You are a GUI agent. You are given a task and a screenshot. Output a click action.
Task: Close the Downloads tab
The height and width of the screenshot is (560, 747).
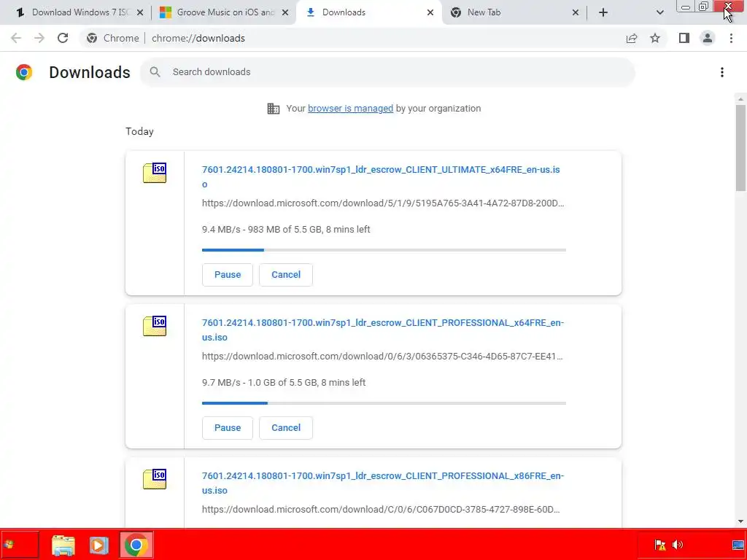click(x=430, y=12)
